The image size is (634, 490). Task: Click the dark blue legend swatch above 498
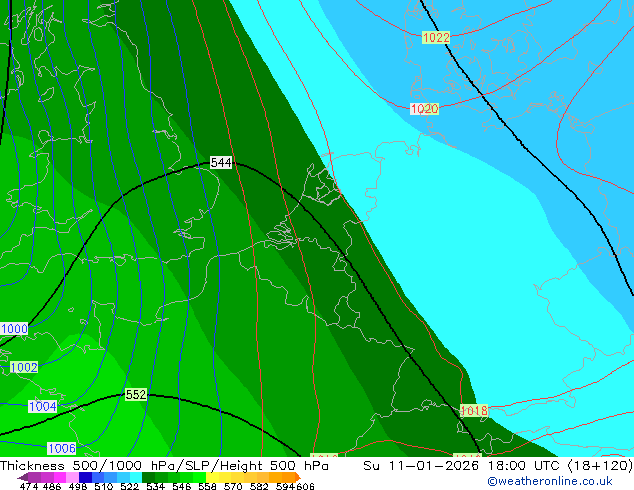coord(85,477)
